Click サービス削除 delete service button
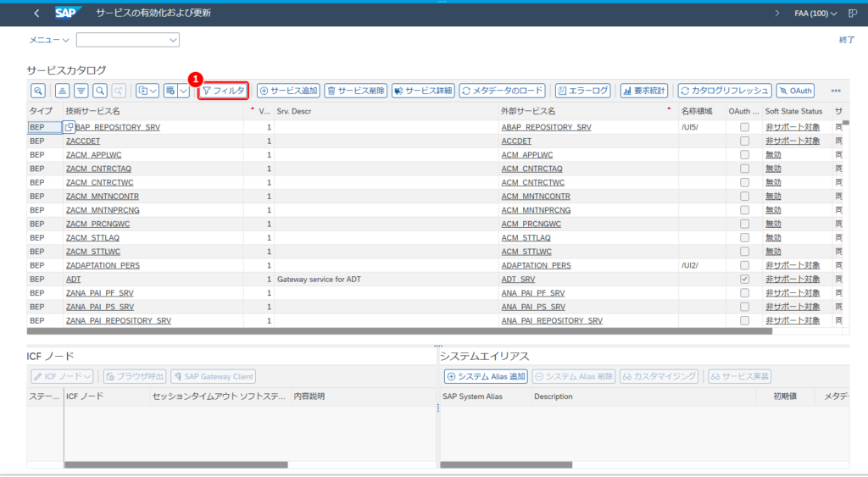The height and width of the screenshot is (477, 868). [x=355, y=91]
